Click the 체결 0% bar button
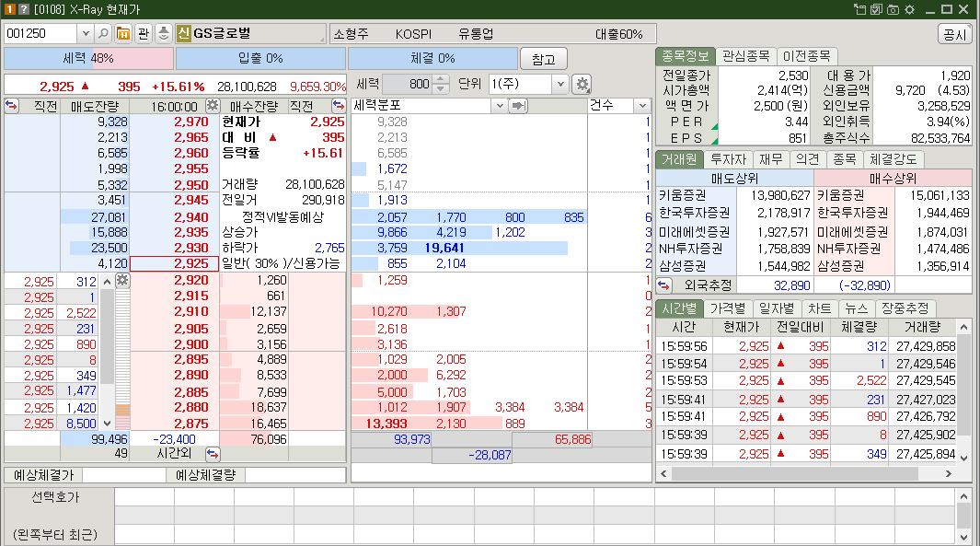The height and width of the screenshot is (546, 980). (432, 59)
